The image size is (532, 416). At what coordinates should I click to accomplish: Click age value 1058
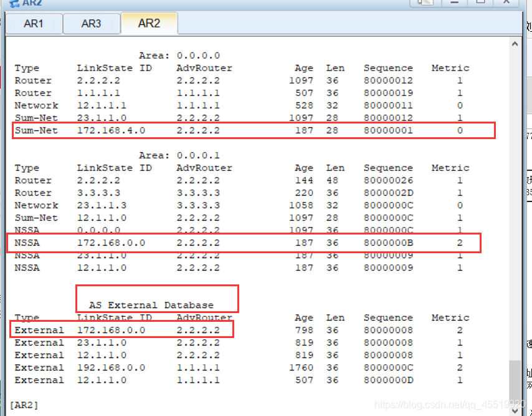(301, 205)
